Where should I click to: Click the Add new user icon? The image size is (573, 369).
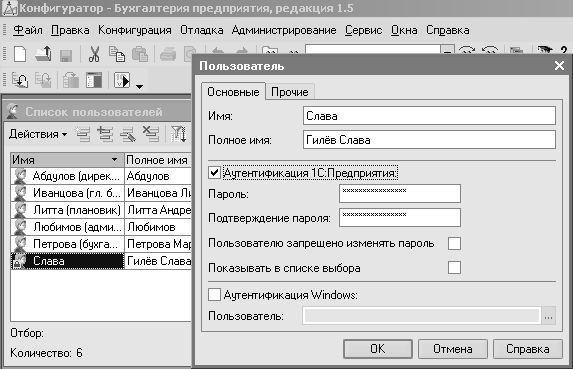click(x=83, y=134)
